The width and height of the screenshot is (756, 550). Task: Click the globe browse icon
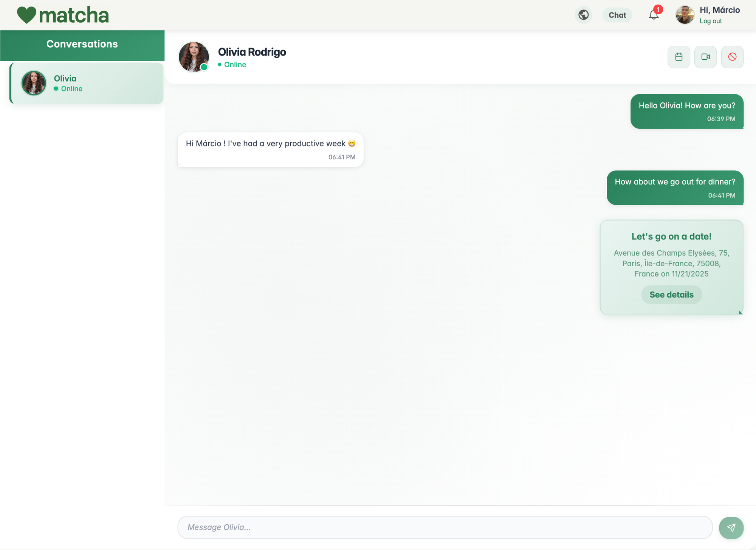point(583,15)
